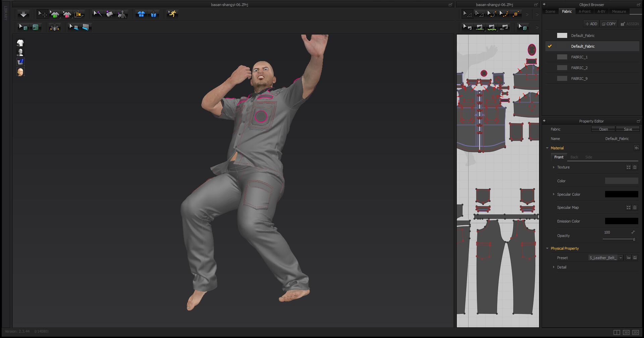The image size is (644, 338).
Task: Select the Select/Move tool icon
Action: coord(42,14)
